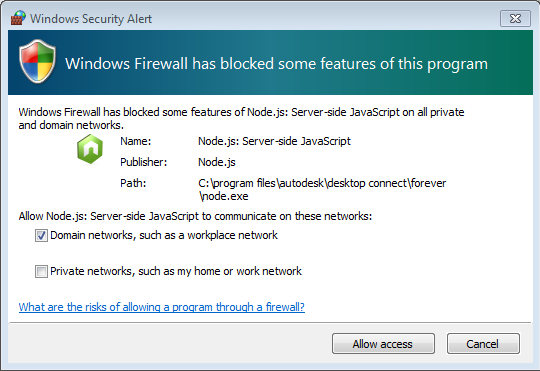Close the Windows Security Alert dialog
This screenshot has width=540, height=371.
[x=515, y=19]
